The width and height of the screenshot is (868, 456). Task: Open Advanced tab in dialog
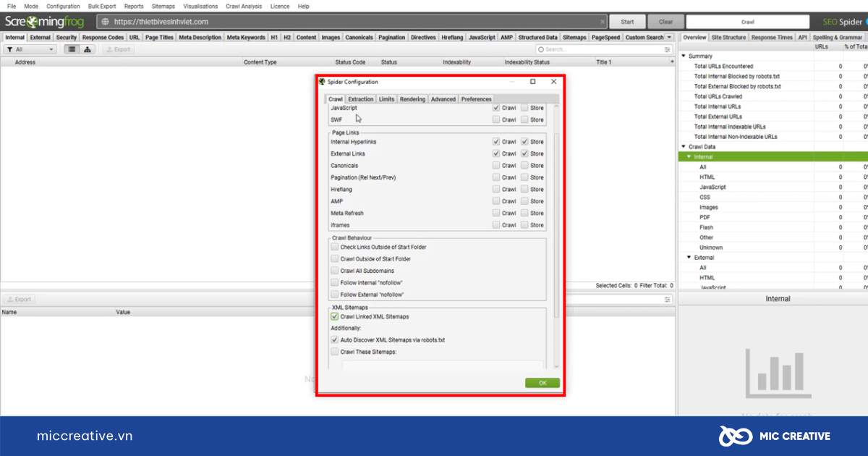(443, 99)
